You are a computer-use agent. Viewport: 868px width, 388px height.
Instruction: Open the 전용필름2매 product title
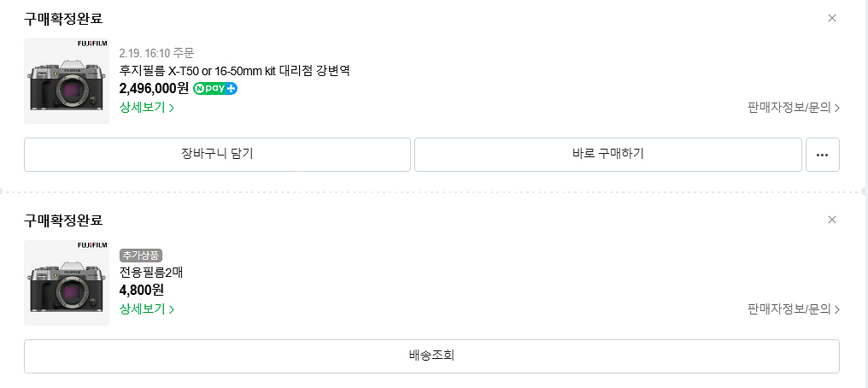151,273
